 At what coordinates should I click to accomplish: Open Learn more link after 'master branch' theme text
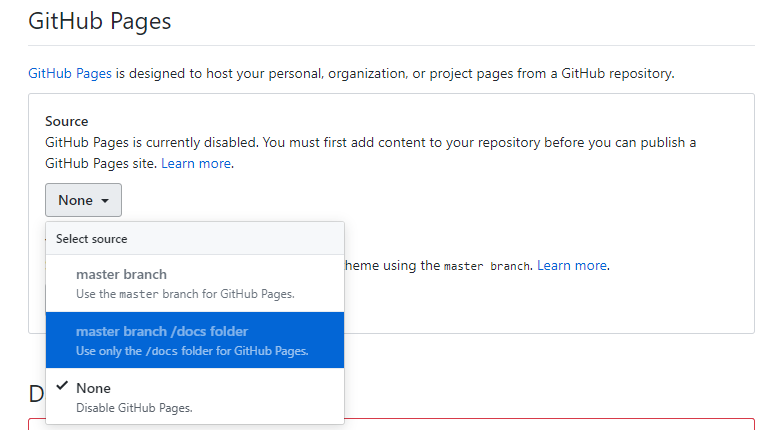(x=572, y=265)
